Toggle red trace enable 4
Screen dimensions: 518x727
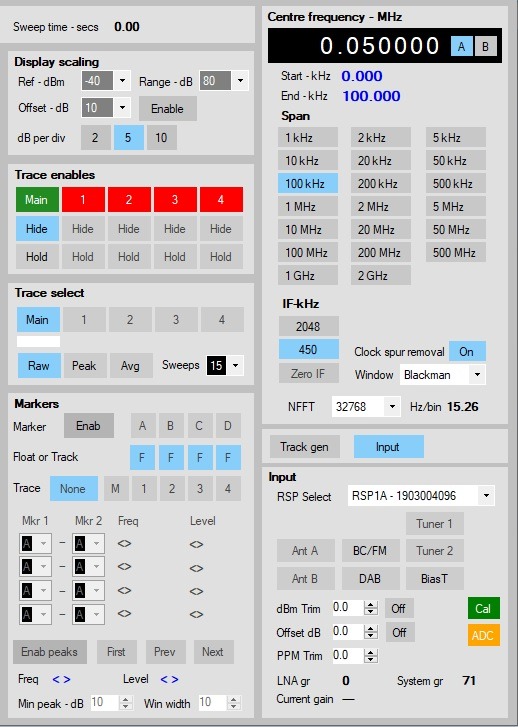coord(221,199)
